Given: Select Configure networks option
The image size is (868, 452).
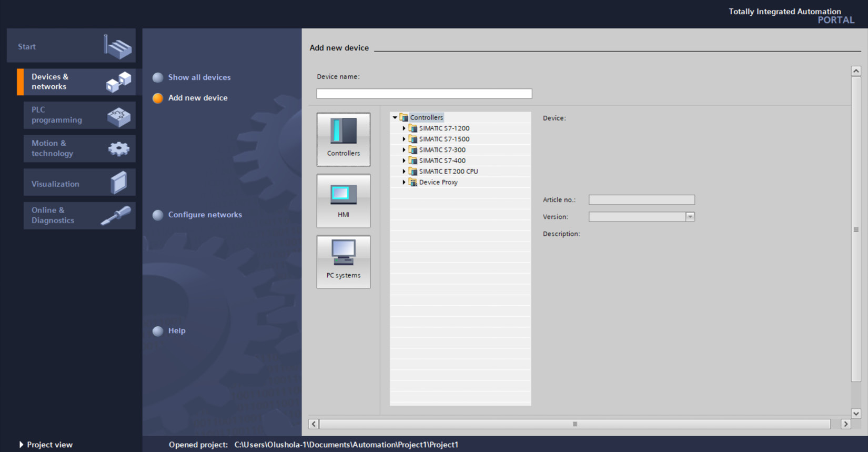Looking at the screenshot, I should click(x=205, y=215).
